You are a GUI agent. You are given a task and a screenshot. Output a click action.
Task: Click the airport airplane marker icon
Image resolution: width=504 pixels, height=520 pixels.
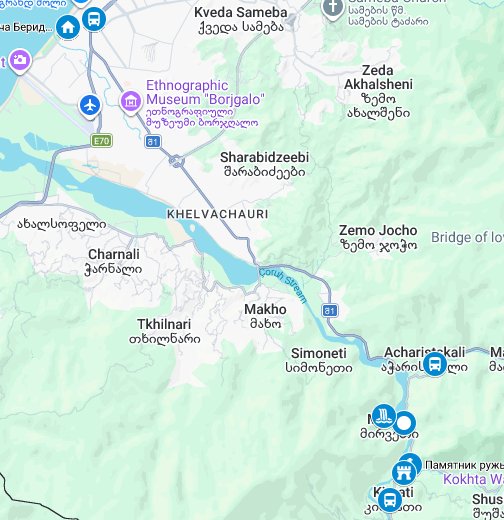90,106
